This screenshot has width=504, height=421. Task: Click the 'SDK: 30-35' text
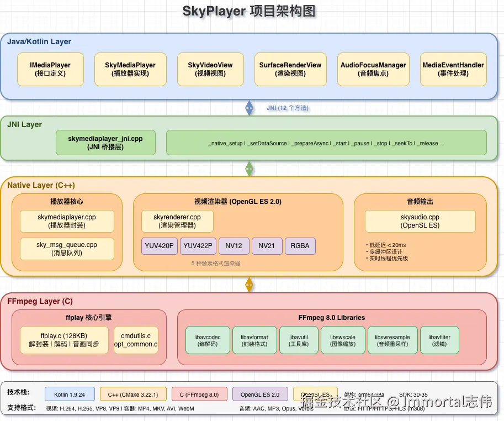(x=413, y=394)
